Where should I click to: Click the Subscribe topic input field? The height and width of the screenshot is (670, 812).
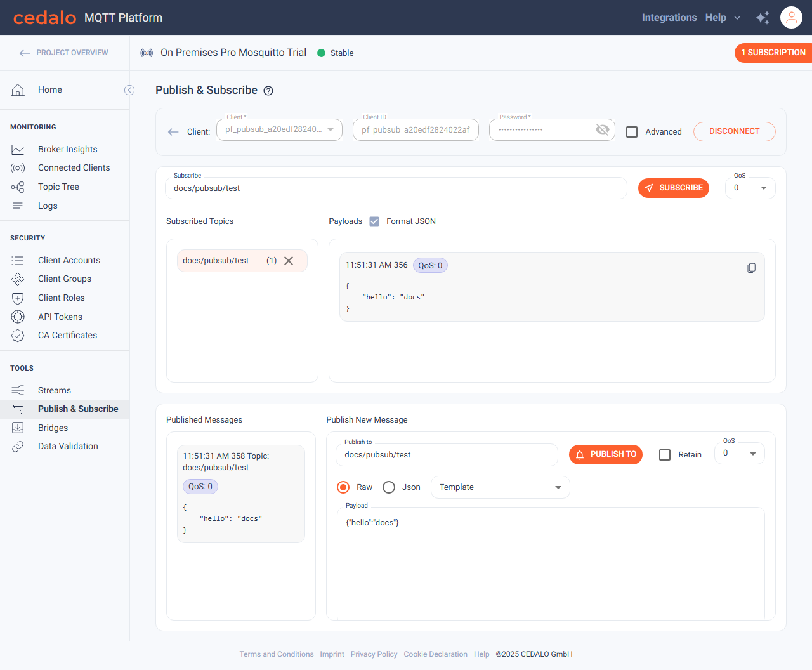pyautogui.click(x=396, y=188)
